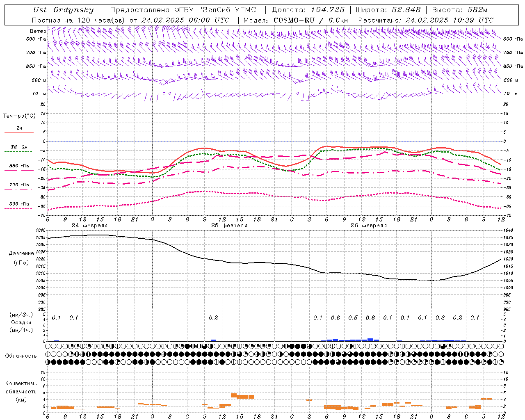
Task: Click the 2м temperature legend entry
Action: tap(19, 128)
